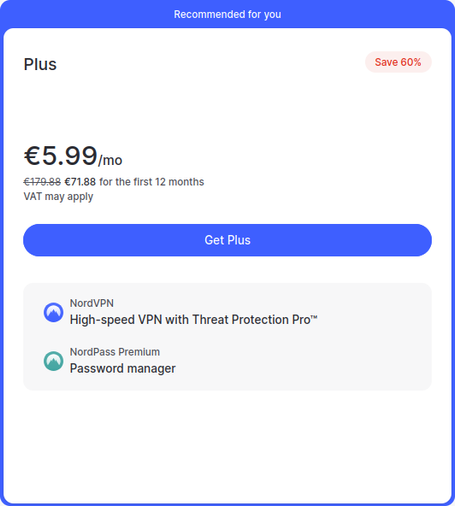Click the for the first 12 months text
The image size is (455, 506).
pos(152,182)
